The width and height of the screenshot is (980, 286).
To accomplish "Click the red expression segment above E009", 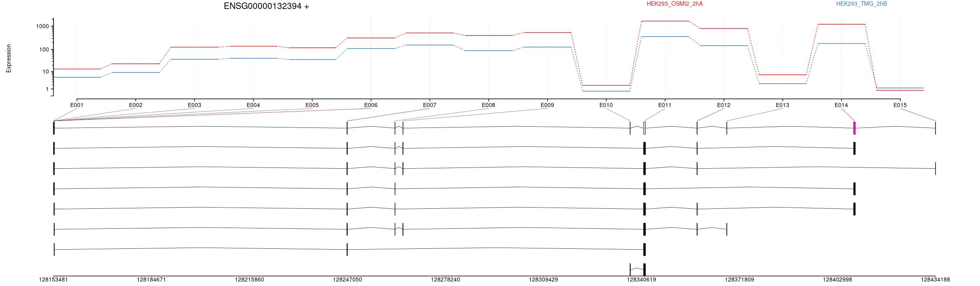I will [x=547, y=32].
